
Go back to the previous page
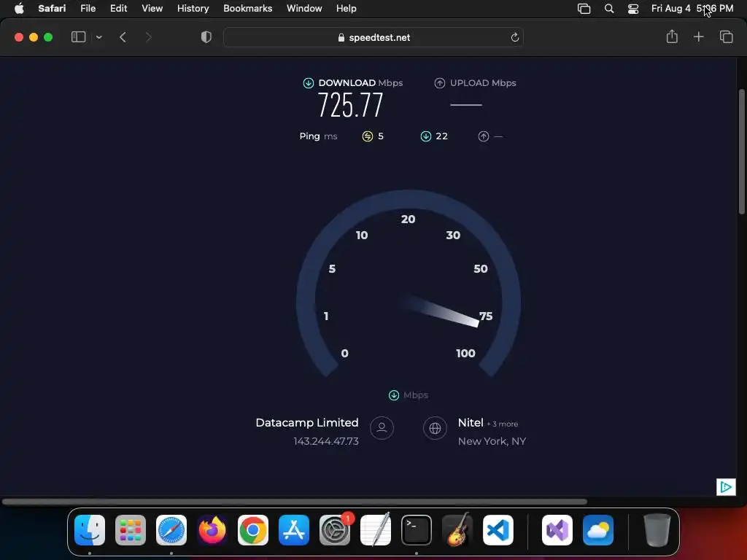pos(123,37)
